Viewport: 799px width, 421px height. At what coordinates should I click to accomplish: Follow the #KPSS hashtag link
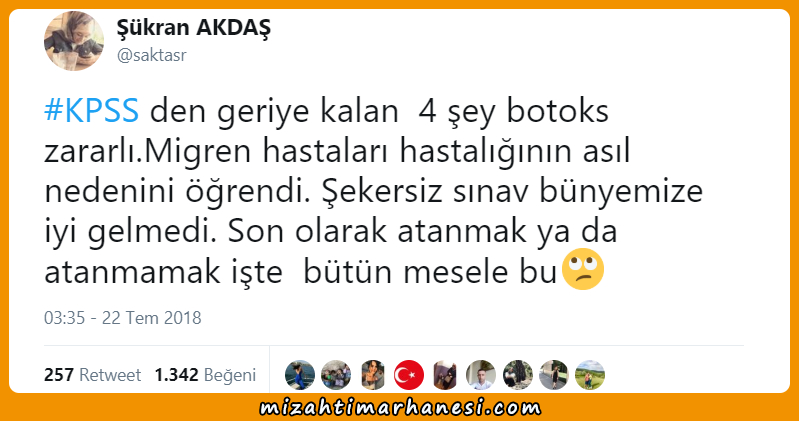[x=91, y=111]
